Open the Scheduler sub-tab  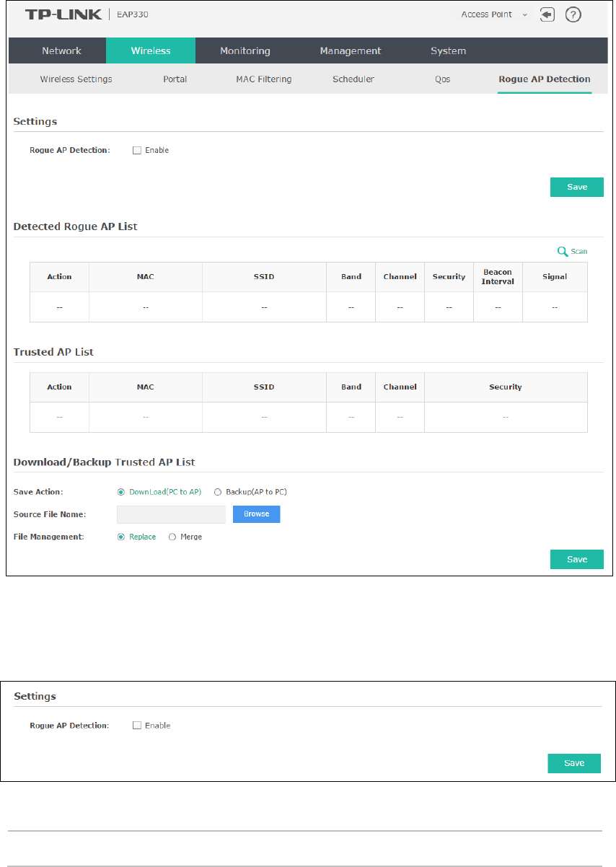pos(353,79)
